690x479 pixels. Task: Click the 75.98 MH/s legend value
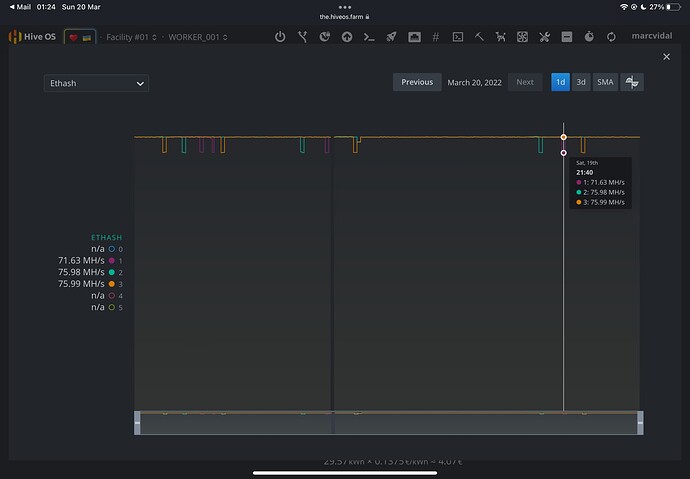tap(81, 272)
